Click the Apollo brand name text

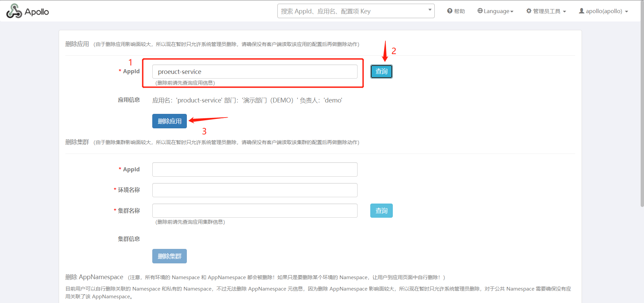pyautogui.click(x=37, y=12)
